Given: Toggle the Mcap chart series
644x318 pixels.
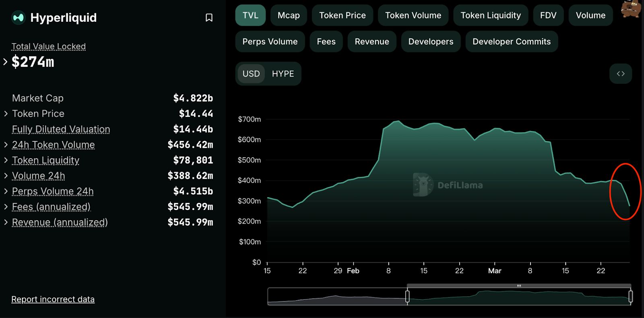Looking at the screenshot, I should pyautogui.click(x=288, y=15).
